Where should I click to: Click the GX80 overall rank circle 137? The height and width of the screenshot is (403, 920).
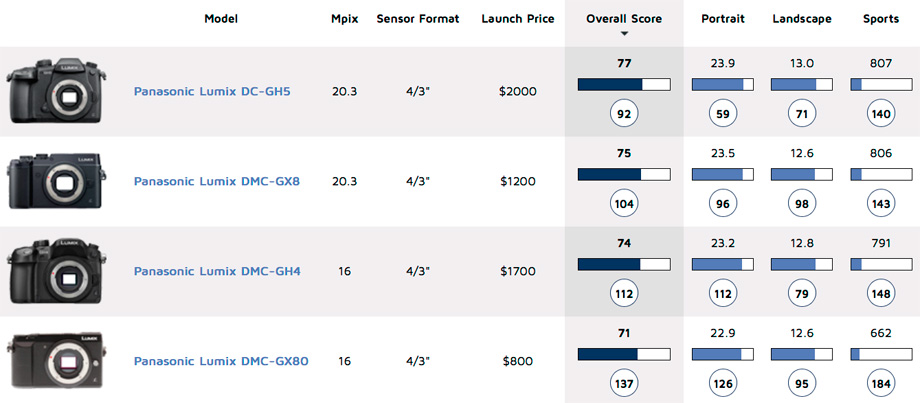[x=624, y=385]
